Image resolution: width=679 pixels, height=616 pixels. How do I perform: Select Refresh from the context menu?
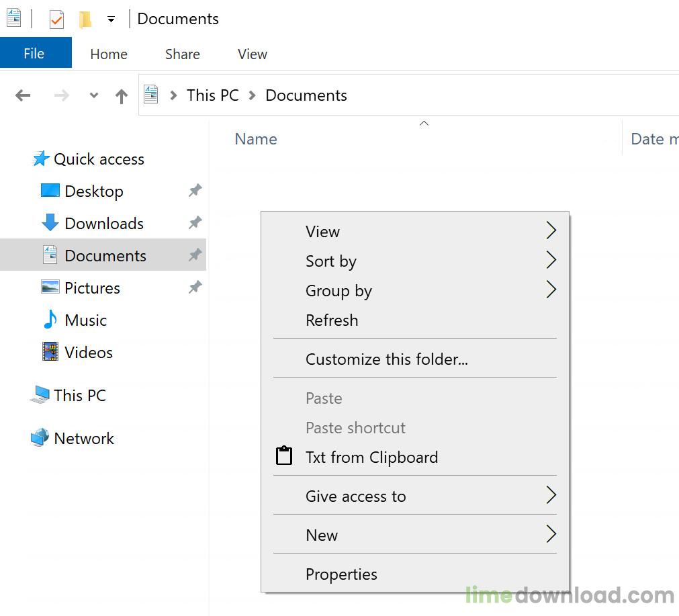tap(332, 320)
